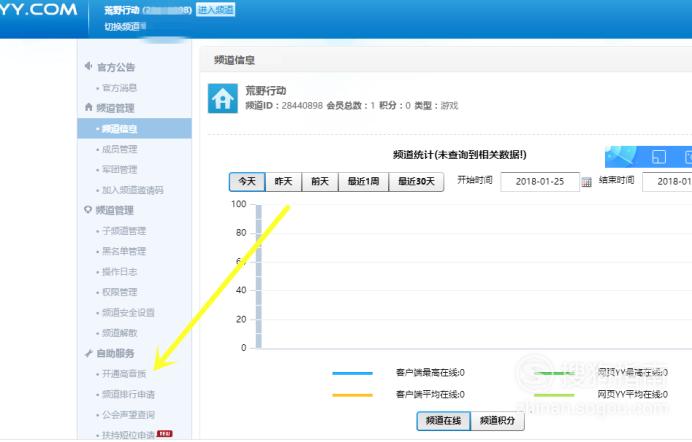Open 开通高音质 under 自助服务
This screenshot has width=692, height=442.
pyautogui.click(x=124, y=374)
